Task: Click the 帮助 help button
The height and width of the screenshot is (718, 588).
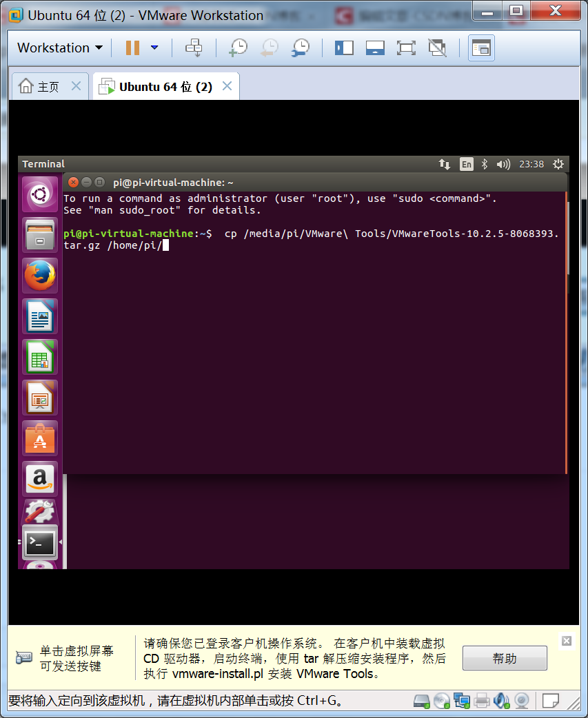Action: (505, 659)
